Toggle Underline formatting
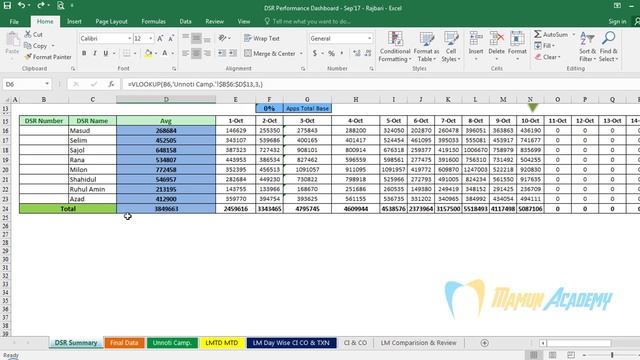640x360 pixels. coord(106,53)
